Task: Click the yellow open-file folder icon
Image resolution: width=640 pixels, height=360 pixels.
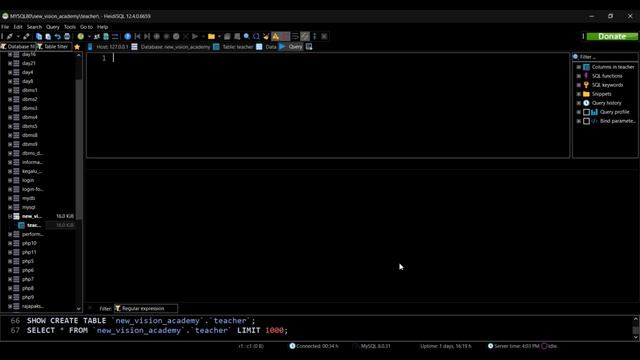Action: click(x=211, y=36)
